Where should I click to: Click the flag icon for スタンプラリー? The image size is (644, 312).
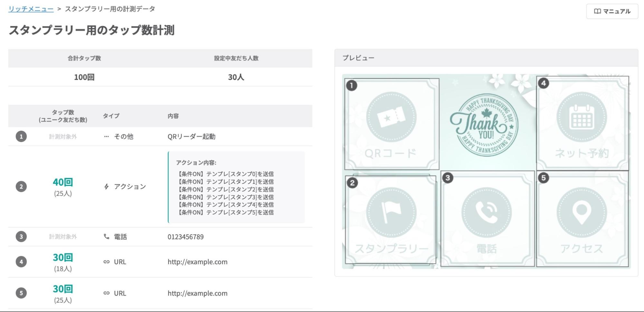point(391,212)
